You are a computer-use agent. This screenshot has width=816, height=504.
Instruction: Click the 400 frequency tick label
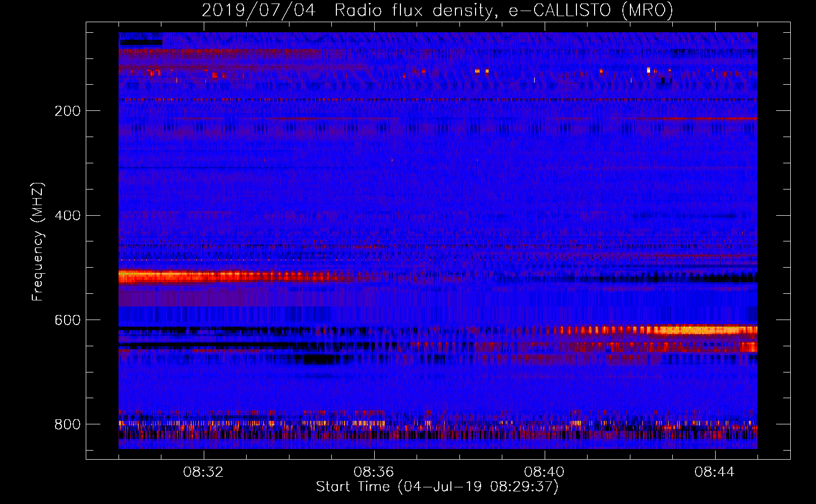67,216
